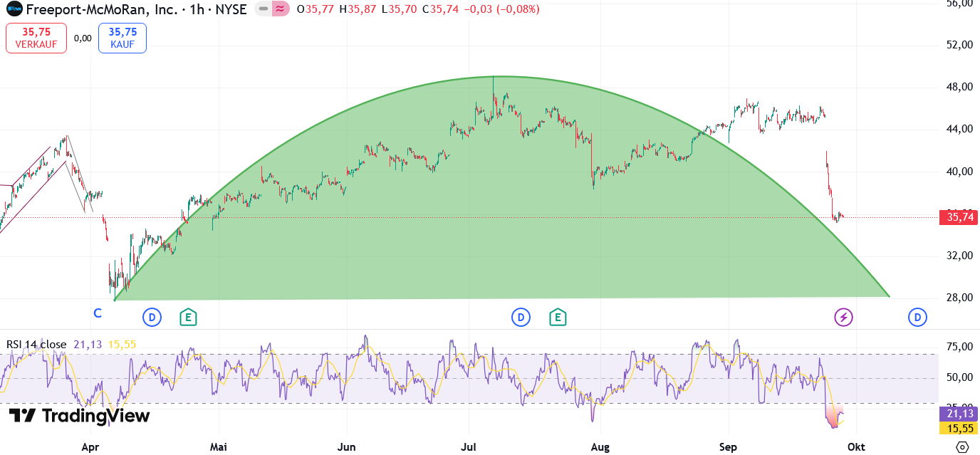980x455 pixels.
Task: Click the gray market status pill icon
Action: (264, 9)
